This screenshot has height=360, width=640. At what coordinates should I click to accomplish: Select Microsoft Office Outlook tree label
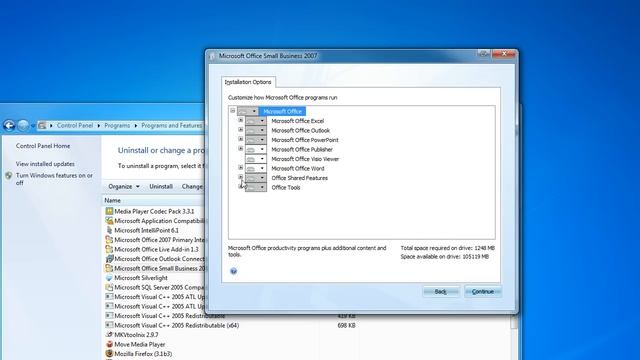tap(300, 130)
